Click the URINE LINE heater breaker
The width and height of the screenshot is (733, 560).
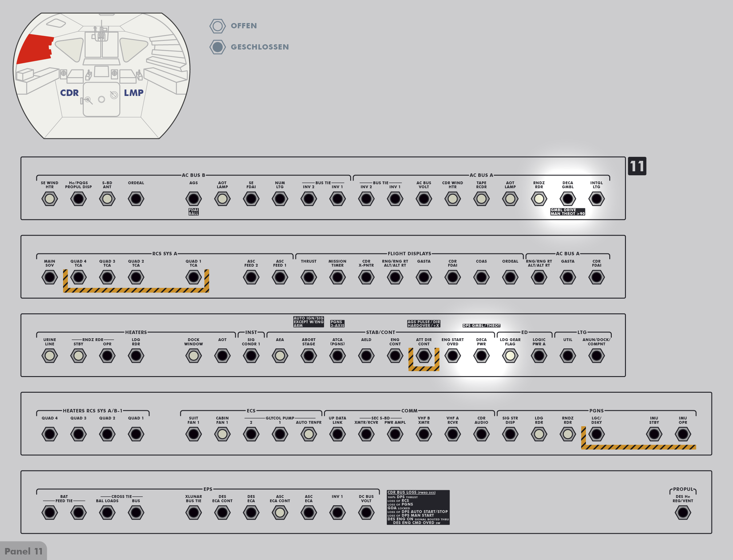coord(50,356)
